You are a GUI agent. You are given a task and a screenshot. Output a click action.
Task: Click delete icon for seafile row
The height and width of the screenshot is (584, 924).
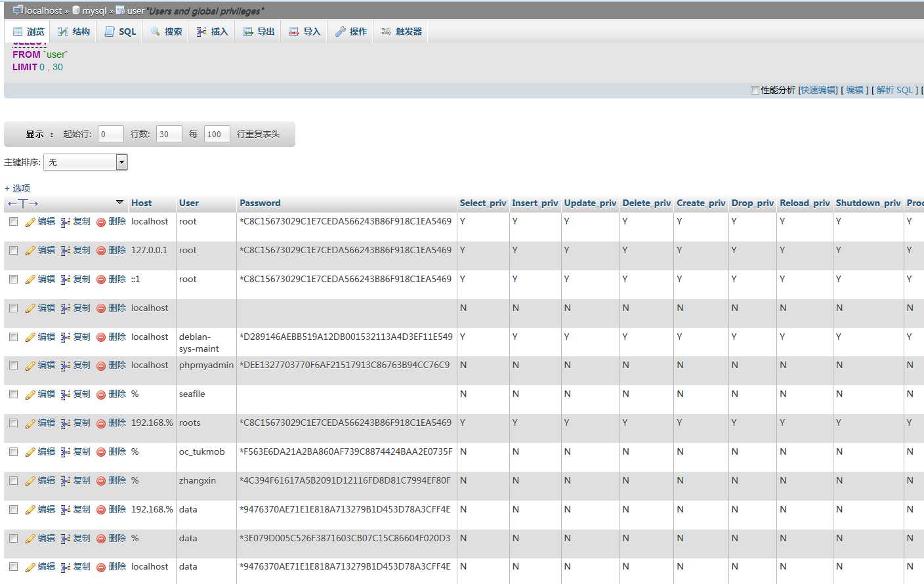click(101, 395)
